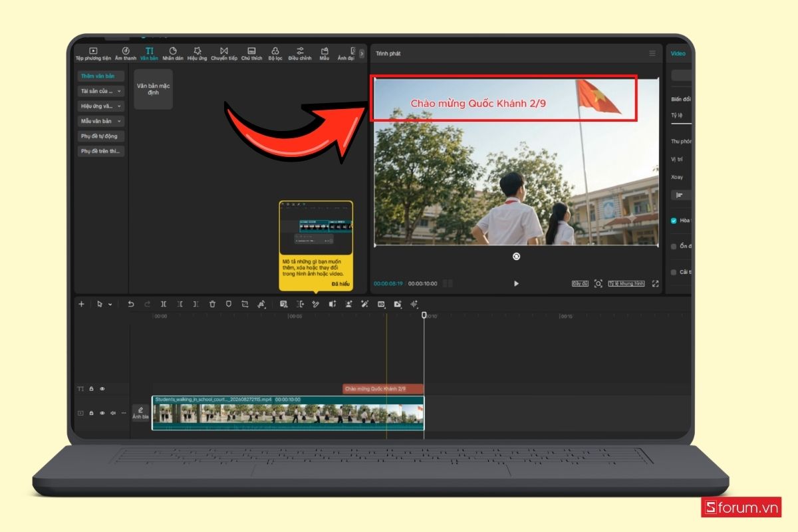Show more tabs with the right chevron
Viewport: 798px width, 532px height.
(x=362, y=53)
